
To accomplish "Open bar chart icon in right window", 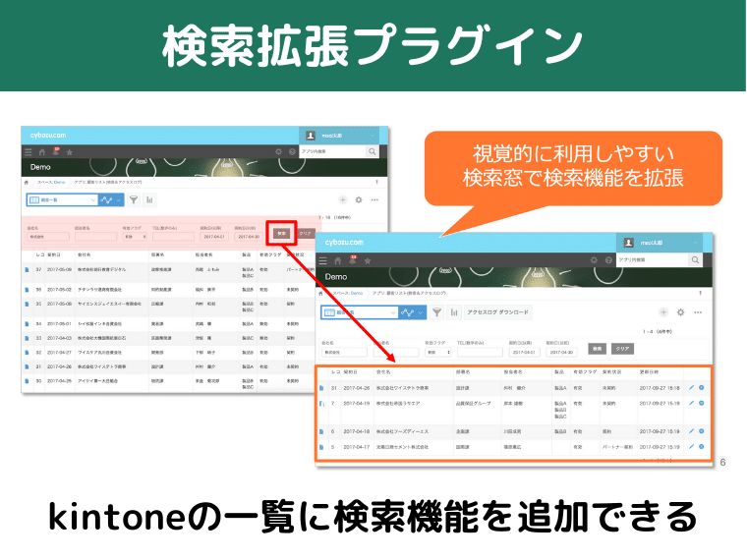I will (454, 312).
